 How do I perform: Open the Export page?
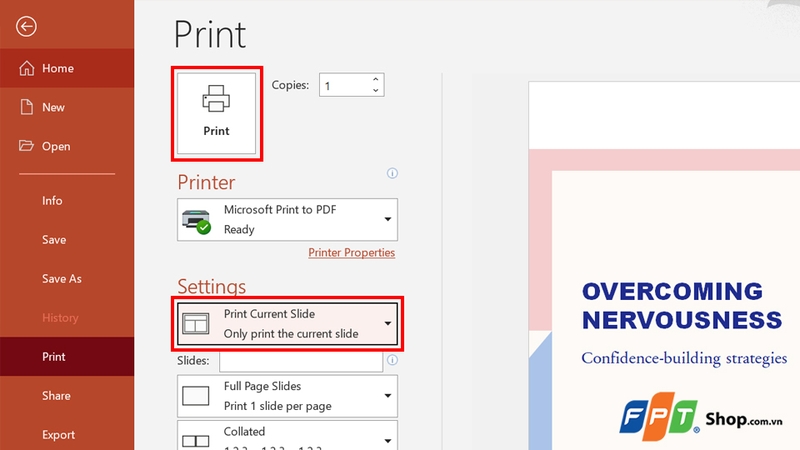point(67,435)
